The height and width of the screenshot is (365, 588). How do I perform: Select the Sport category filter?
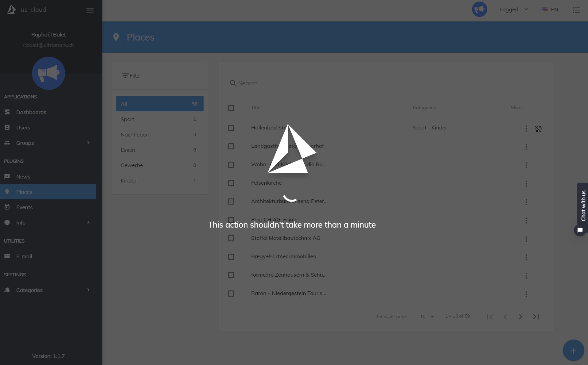(127, 119)
